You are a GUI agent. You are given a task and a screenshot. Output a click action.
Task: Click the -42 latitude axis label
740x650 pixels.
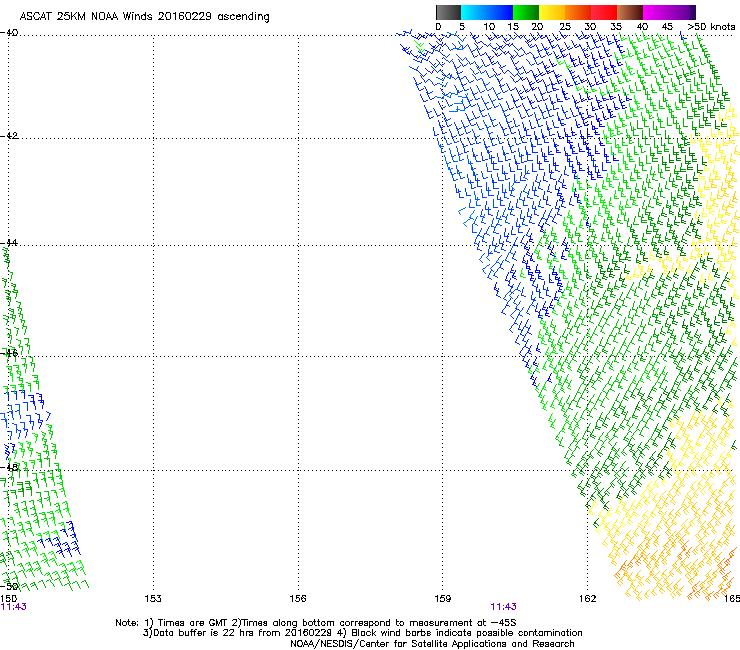pos(9,135)
